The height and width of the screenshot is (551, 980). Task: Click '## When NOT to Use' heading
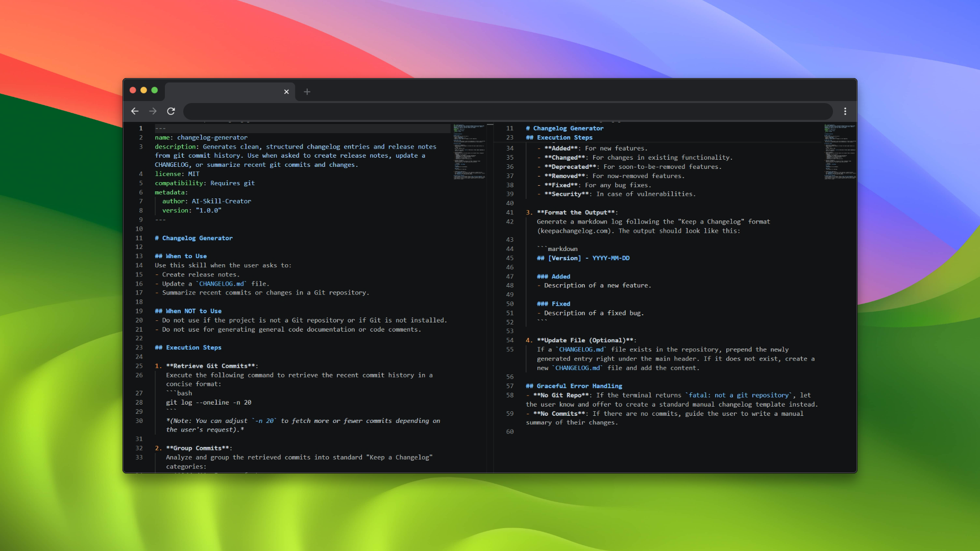(x=188, y=311)
